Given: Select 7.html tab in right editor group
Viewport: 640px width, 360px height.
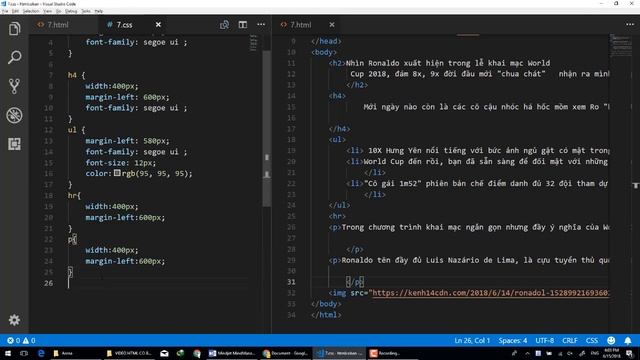Looking at the screenshot, I should tap(300, 25).
